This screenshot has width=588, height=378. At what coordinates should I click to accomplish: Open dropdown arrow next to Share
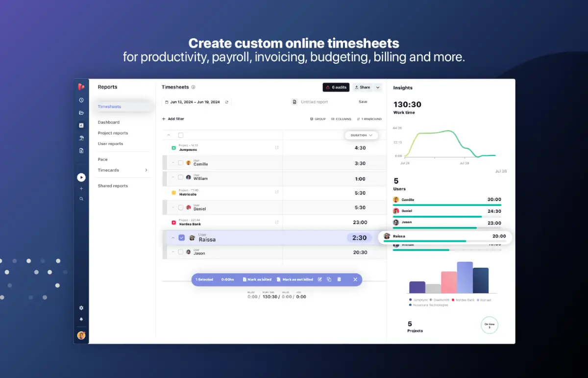pos(377,87)
